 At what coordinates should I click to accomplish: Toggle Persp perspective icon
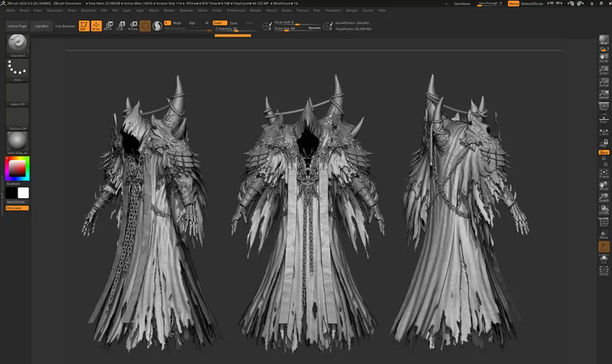pos(604,106)
